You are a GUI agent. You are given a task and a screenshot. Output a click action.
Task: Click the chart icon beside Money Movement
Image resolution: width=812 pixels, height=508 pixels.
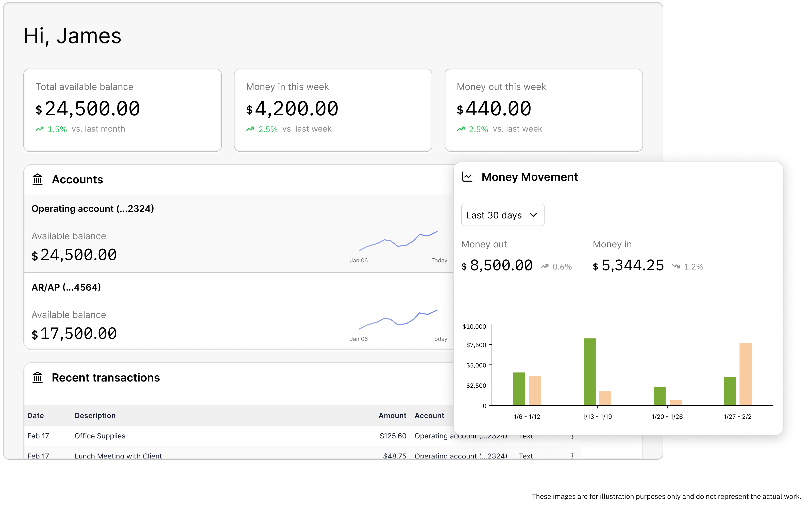click(467, 177)
